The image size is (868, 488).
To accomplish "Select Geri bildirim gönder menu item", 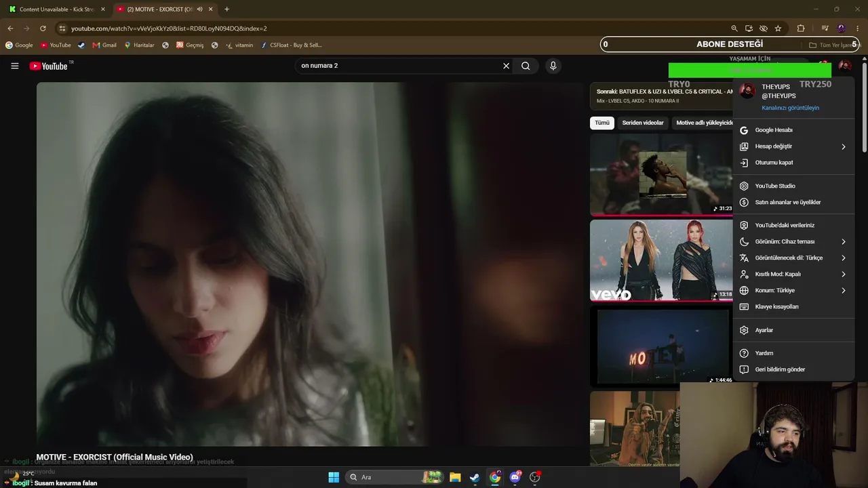I will 793,369.
